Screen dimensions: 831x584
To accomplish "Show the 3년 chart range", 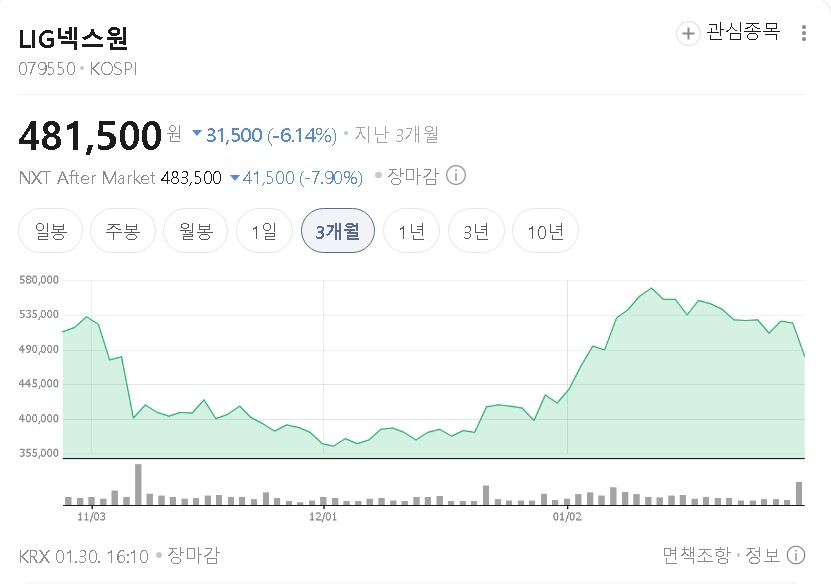I will tap(476, 232).
